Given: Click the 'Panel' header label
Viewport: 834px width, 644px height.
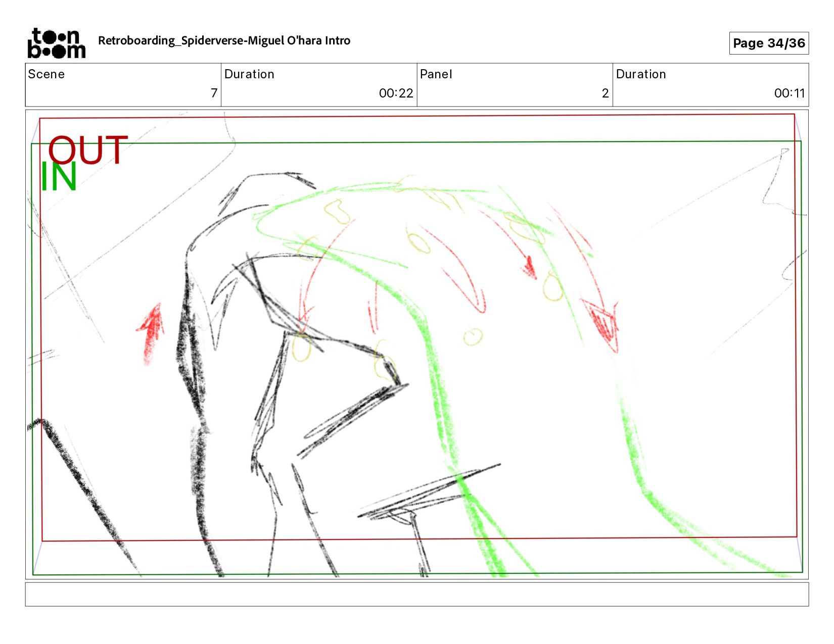Looking at the screenshot, I should click(x=436, y=74).
